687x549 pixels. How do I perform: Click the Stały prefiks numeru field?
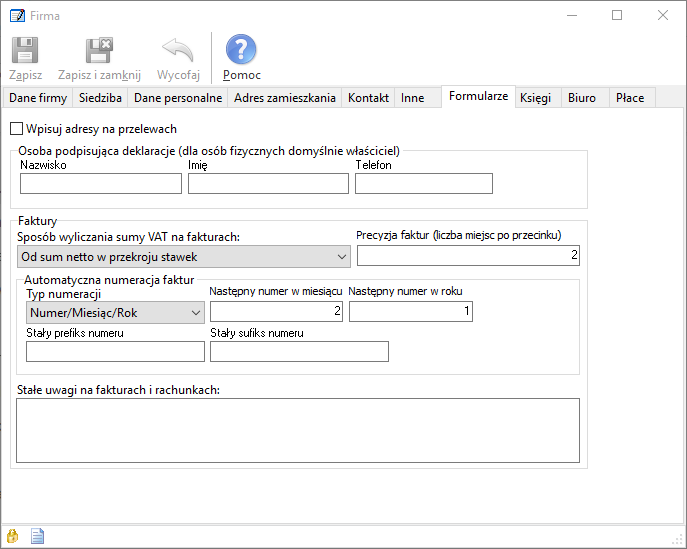point(115,351)
